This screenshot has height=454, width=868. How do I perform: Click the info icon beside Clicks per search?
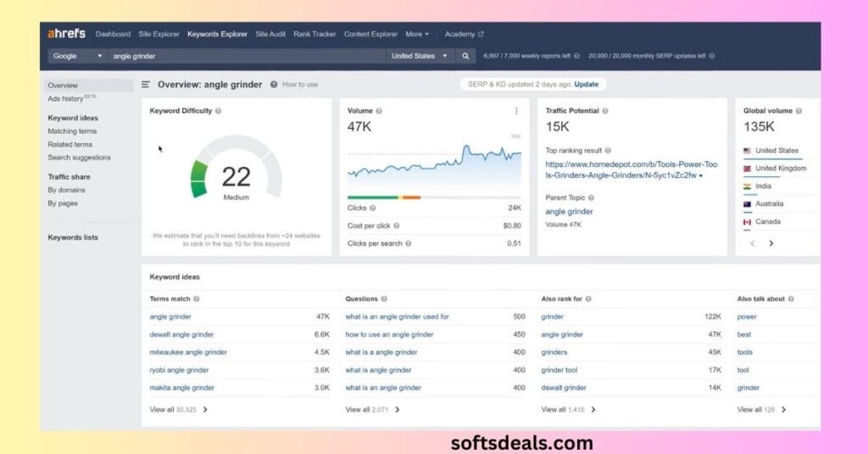[x=408, y=243]
